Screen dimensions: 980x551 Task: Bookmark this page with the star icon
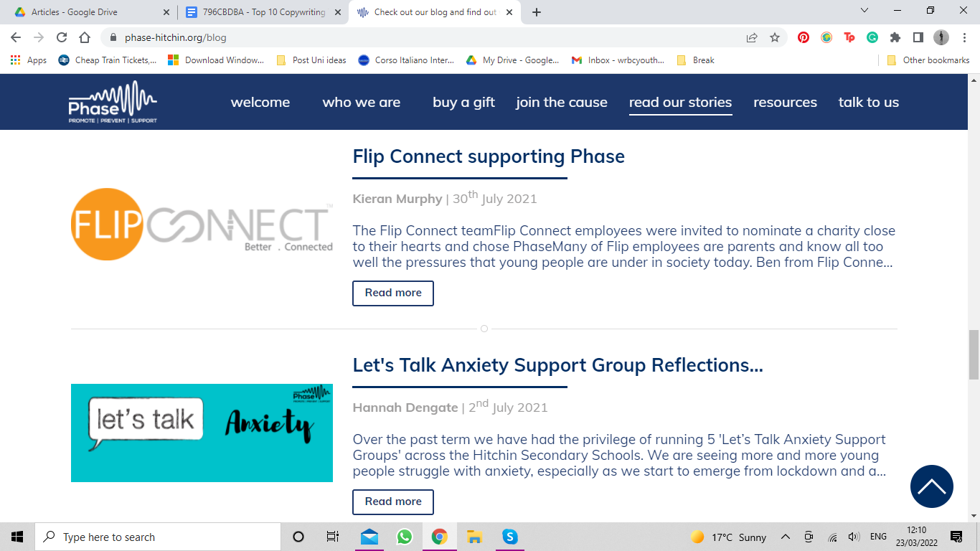coord(775,37)
